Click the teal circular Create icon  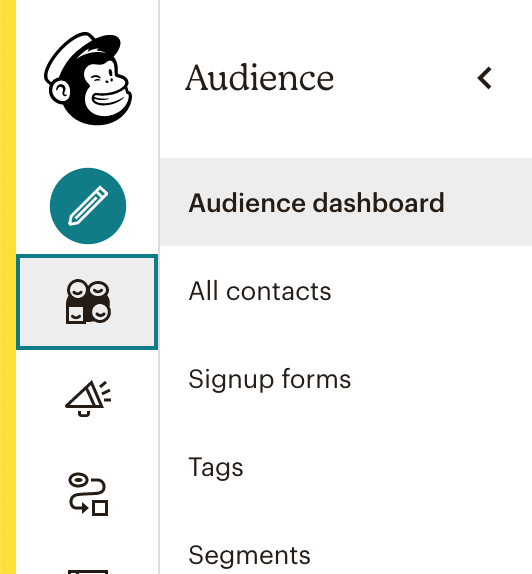click(88, 206)
